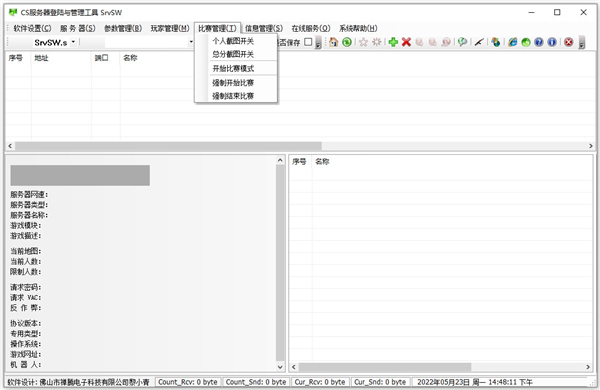This screenshot has width=600, height=390.
Task: Open the 服务器(S) menu
Action: click(78, 28)
